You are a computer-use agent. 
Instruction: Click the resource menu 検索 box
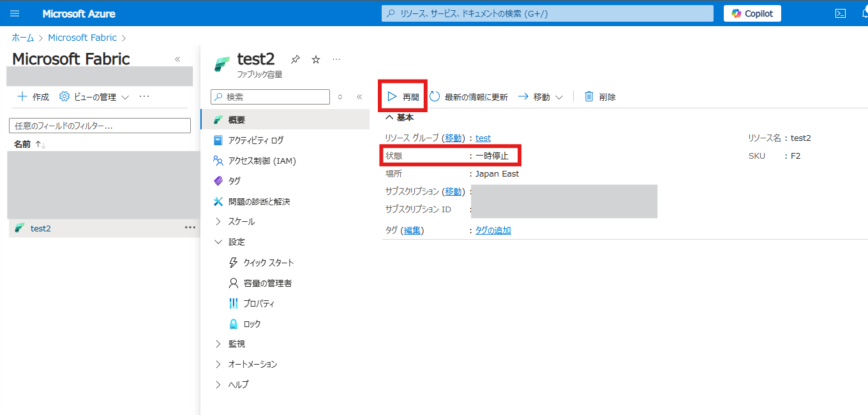270,97
